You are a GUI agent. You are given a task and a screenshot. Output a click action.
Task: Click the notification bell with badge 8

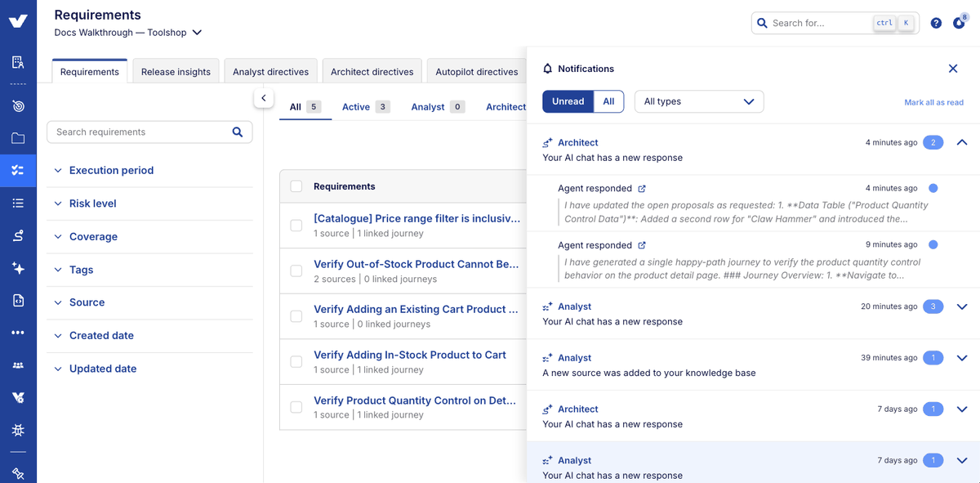(x=959, y=23)
